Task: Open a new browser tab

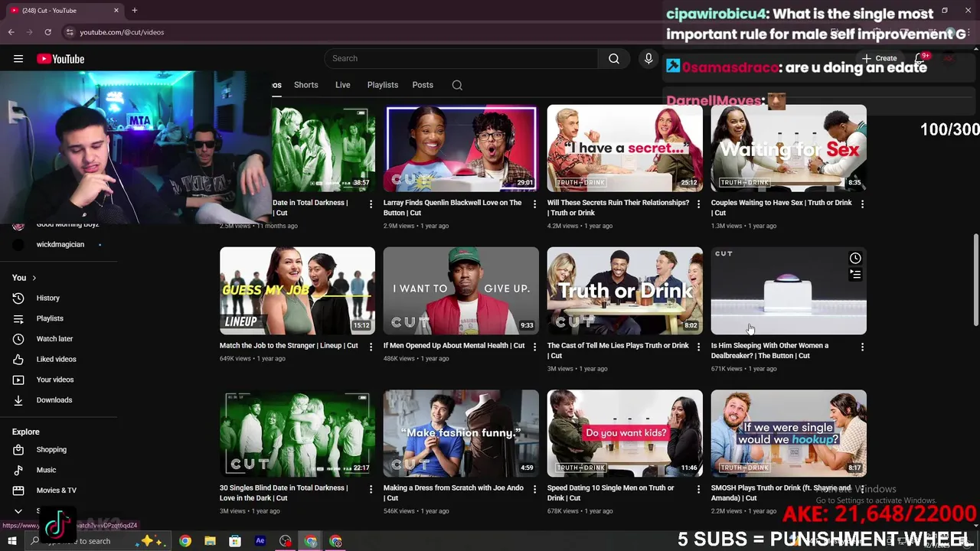Action: (135, 11)
